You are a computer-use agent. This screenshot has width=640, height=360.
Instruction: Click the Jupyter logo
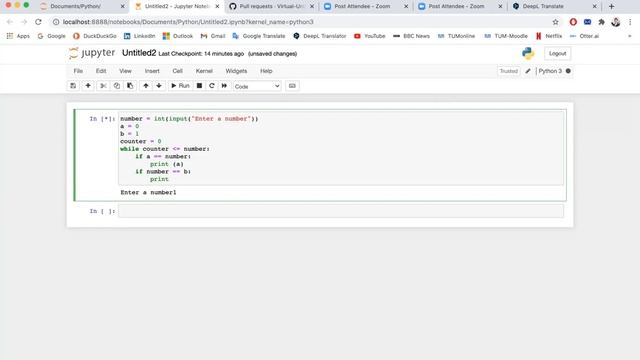click(x=92, y=53)
